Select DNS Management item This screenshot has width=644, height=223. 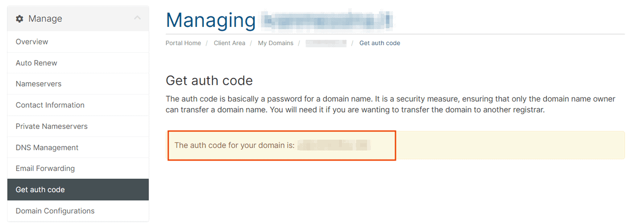pos(78,147)
